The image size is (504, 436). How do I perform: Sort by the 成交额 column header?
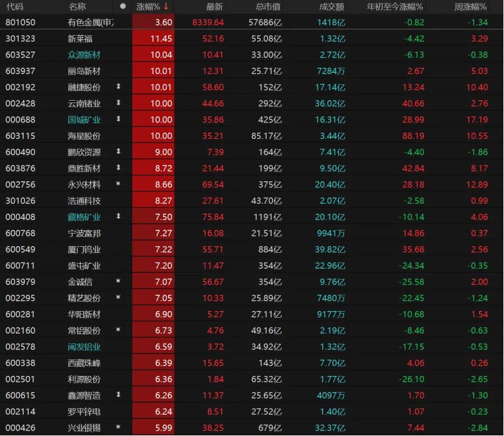(332, 7)
